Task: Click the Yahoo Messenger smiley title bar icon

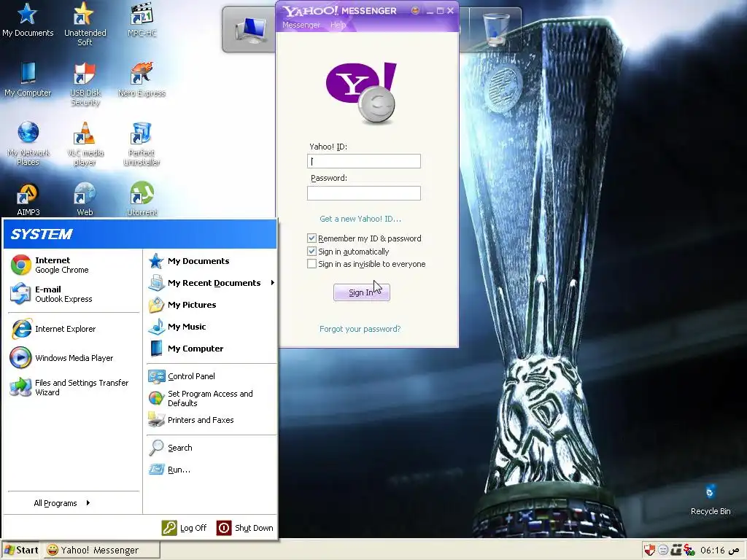Action: coord(415,10)
